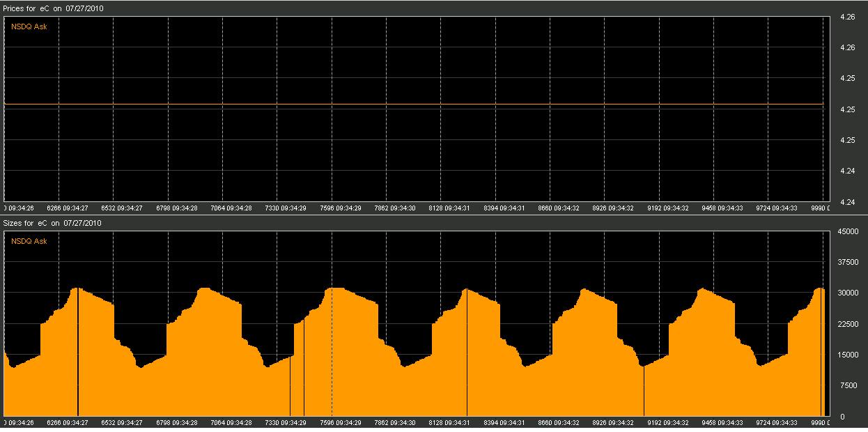The height and width of the screenshot is (432, 868).
Task: Click the 37500 label on Sizes axis
Action: [x=847, y=262]
